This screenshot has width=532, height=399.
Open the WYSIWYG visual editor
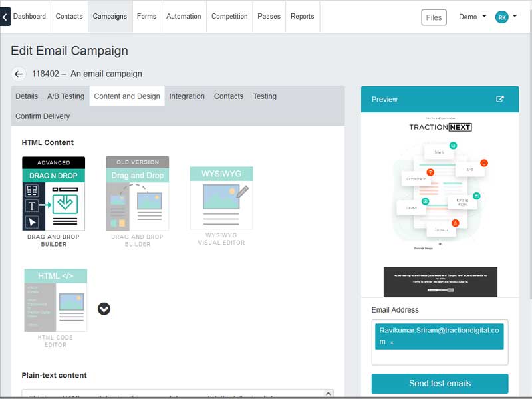pyautogui.click(x=221, y=198)
